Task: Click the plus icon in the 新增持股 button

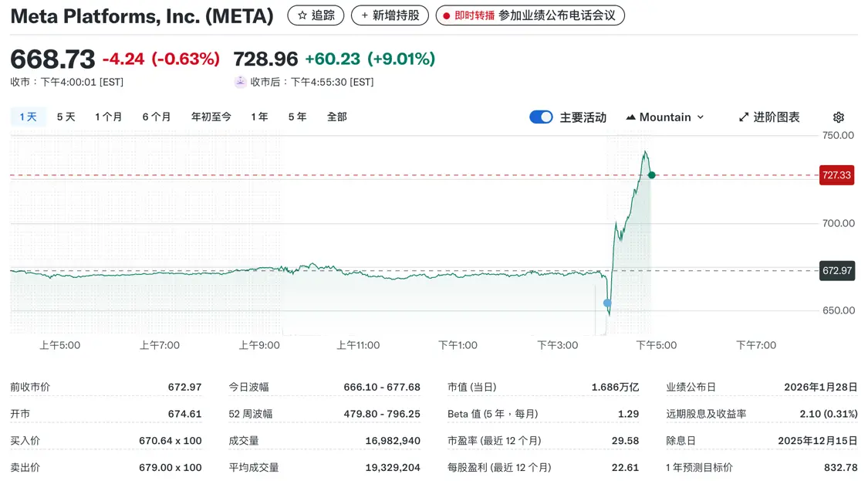Action: click(x=364, y=15)
